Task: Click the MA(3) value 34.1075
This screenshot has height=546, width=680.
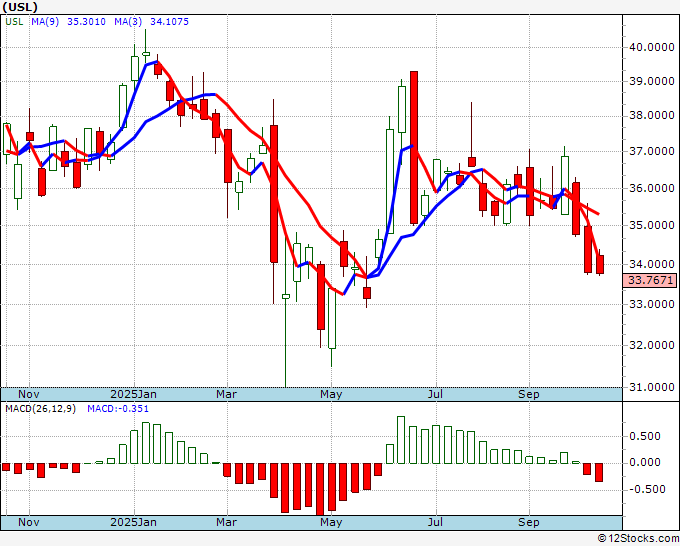Action: click(x=170, y=22)
